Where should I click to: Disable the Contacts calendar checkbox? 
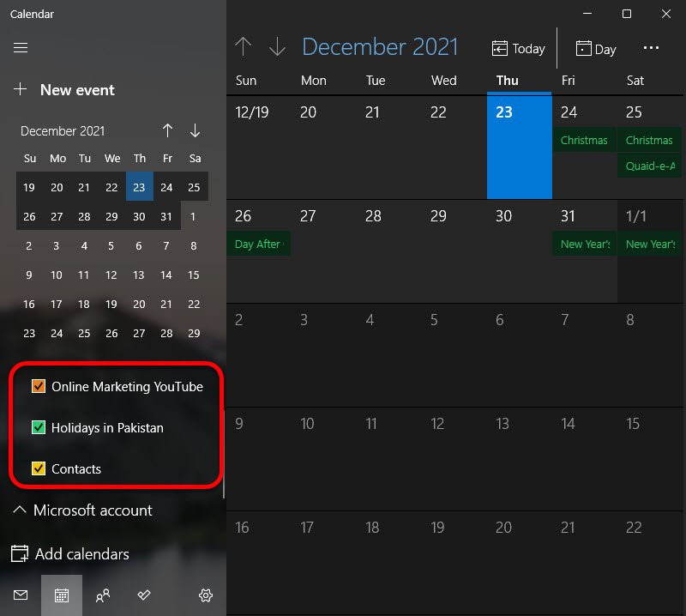(38, 468)
